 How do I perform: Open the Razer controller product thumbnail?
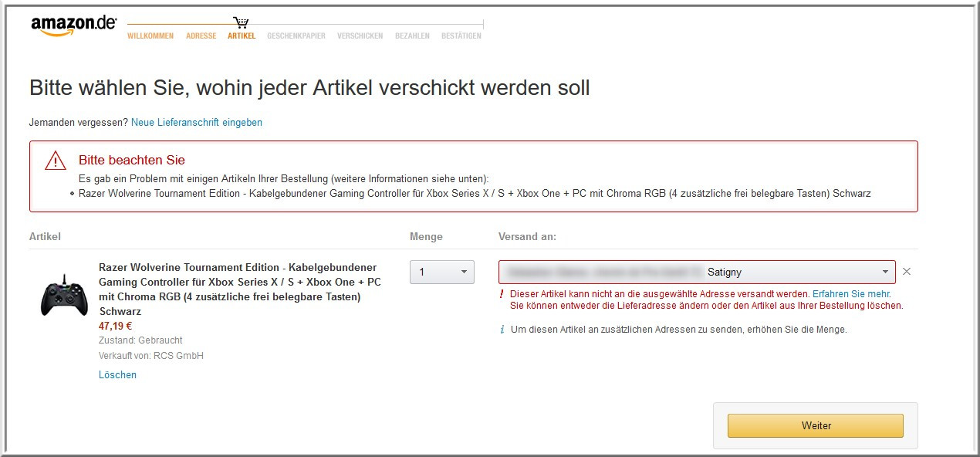pyautogui.click(x=64, y=295)
